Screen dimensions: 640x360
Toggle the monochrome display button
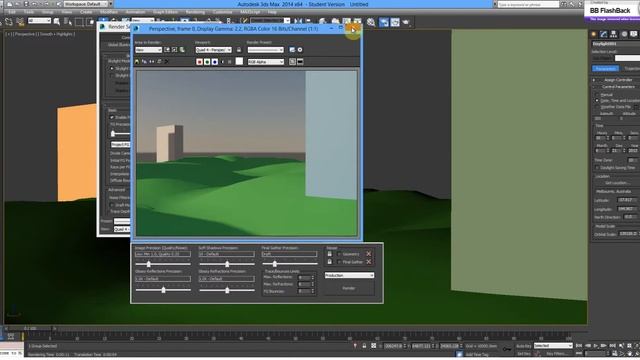[x=230, y=62]
